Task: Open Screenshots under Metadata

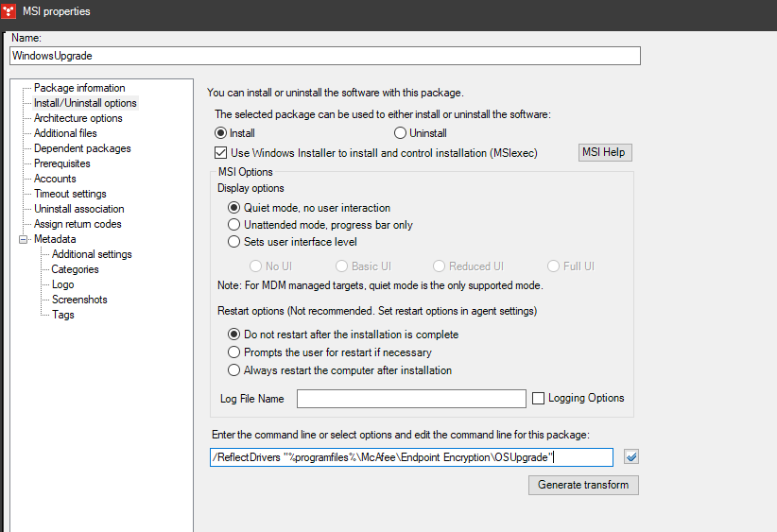Action: pos(79,300)
